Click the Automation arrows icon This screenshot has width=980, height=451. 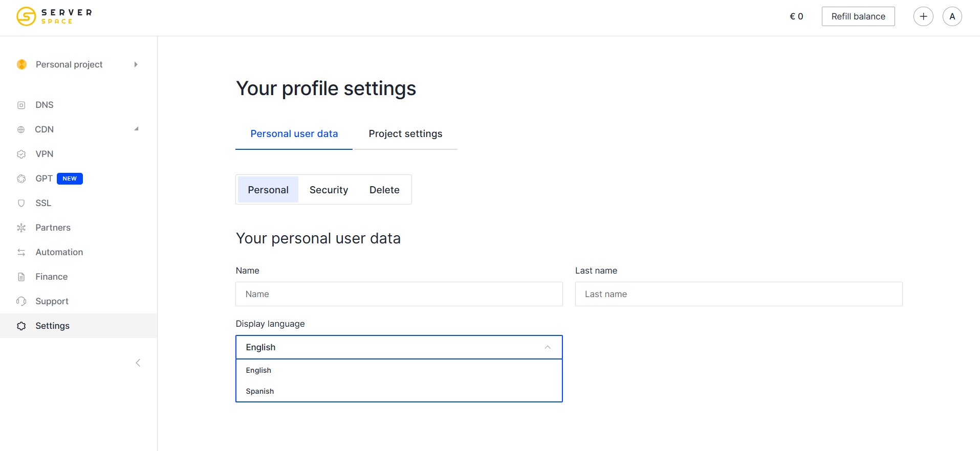[21, 253]
